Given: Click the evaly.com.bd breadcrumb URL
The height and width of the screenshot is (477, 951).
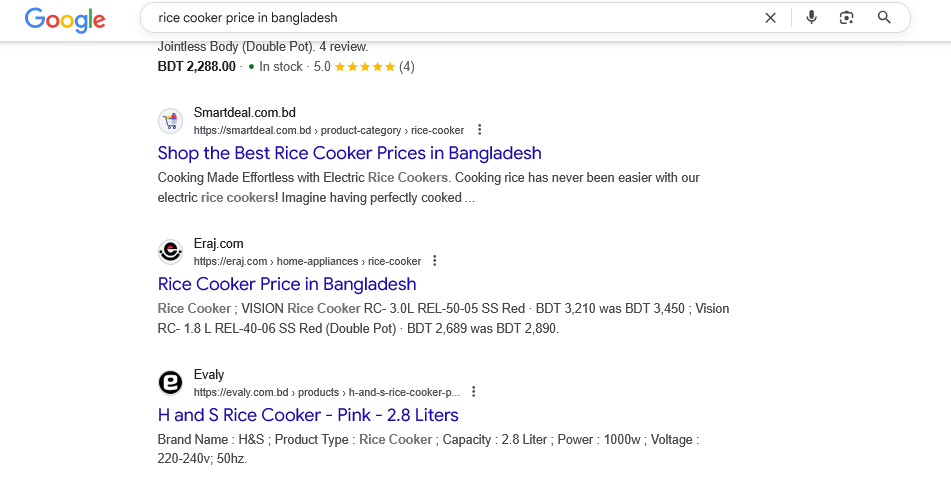Looking at the screenshot, I should tap(326, 392).
